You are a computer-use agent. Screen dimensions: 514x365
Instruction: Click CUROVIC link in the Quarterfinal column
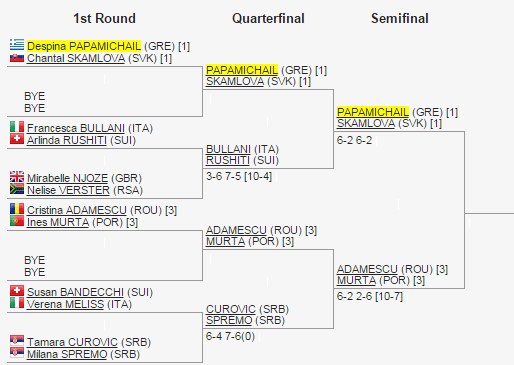(231, 309)
